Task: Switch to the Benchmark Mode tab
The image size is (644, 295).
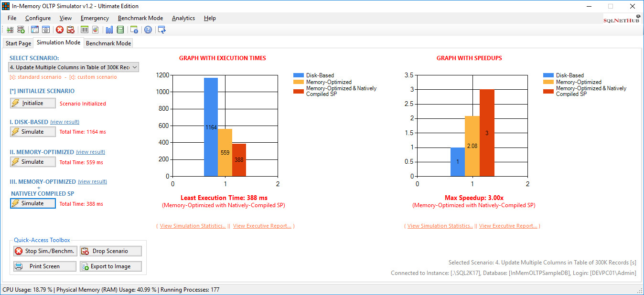Action: pyautogui.click(x=108, y=43)
